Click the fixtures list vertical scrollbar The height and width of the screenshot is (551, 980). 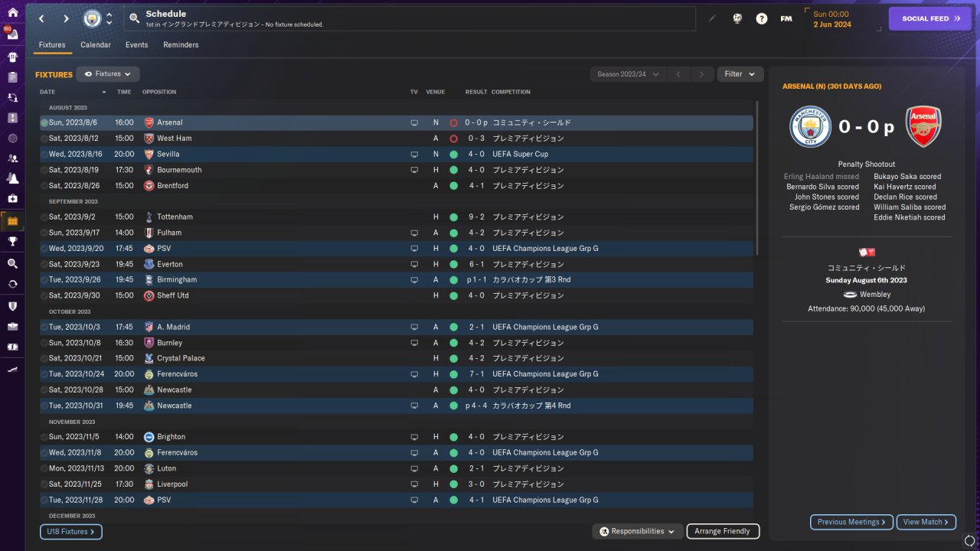(757, 178)
